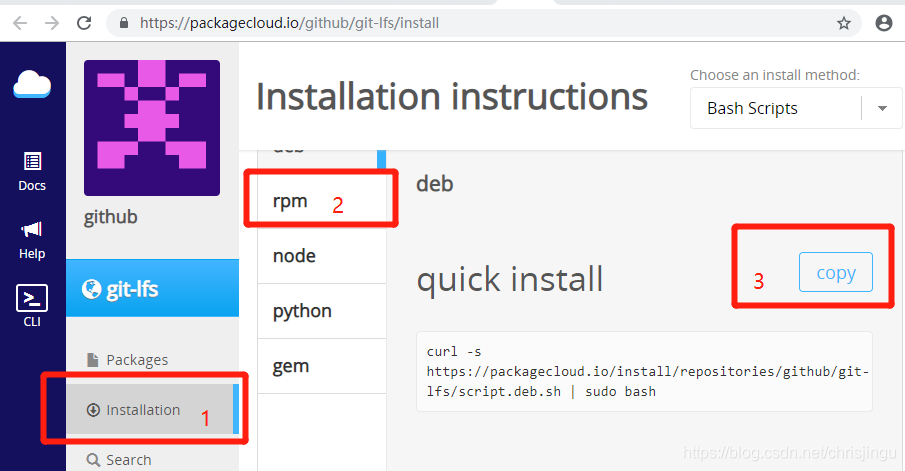Open the Bash Scripts install method dropdown
Image resolution: width=905 pixels, height=471 pixels.
click(795, 108)
